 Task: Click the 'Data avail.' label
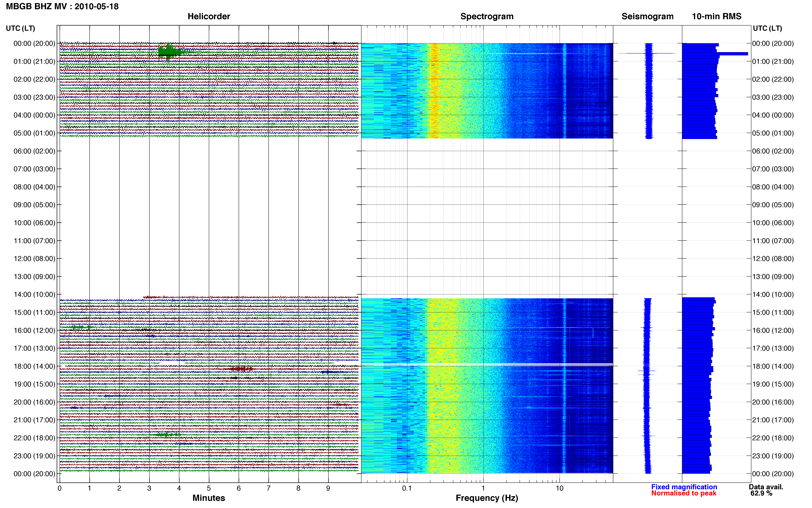click(766, 487)
